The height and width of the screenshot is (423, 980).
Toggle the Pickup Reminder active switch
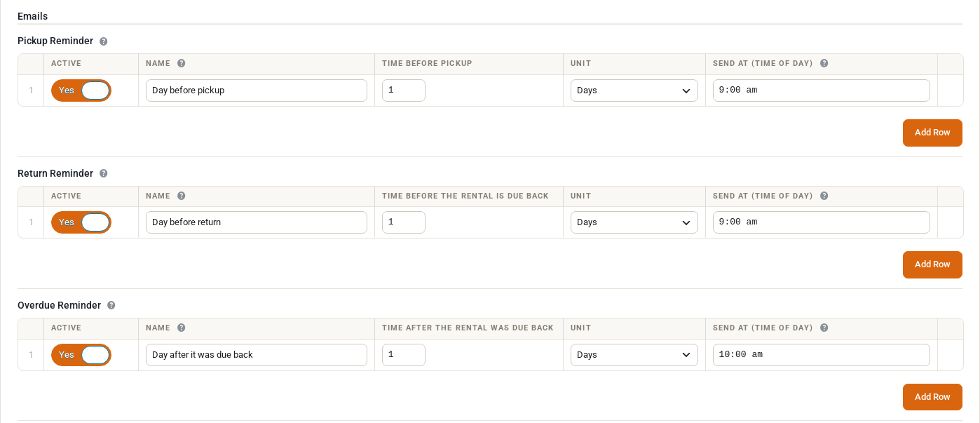coord(81,90)
